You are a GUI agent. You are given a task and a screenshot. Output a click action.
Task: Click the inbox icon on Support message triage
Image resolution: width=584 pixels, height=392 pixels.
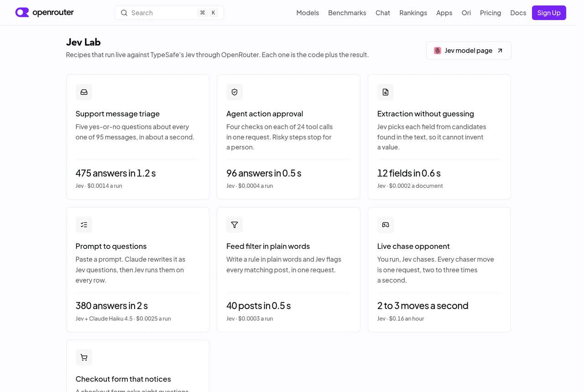[x=84, y=92]
